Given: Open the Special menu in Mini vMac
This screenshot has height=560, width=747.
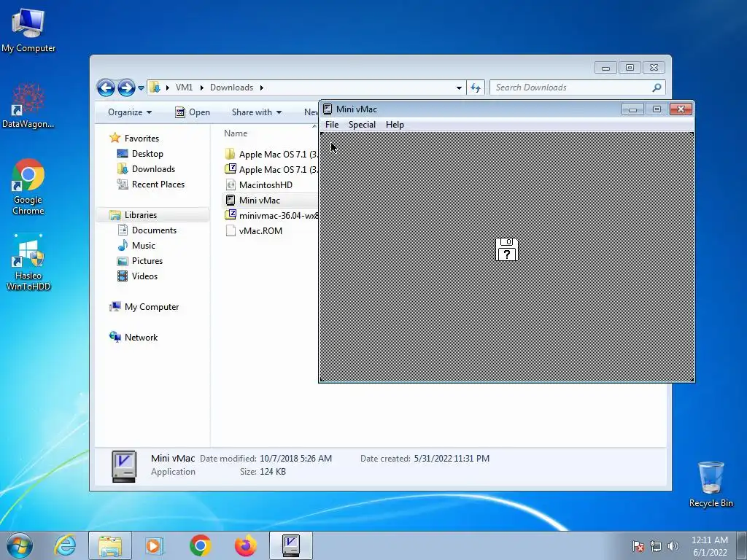Looking at the screenshot, I should (362, 124).
